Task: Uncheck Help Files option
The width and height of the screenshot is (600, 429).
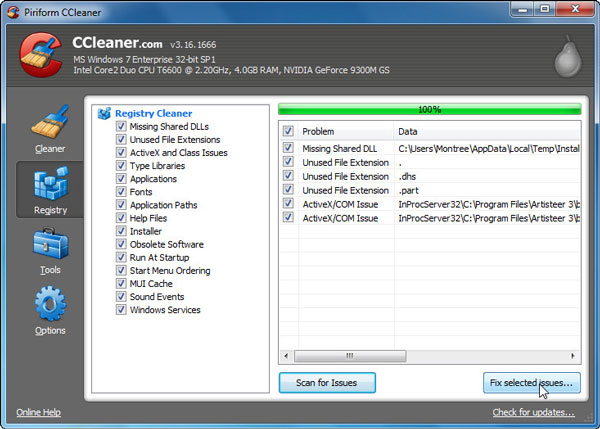Action: coord(121,218)
